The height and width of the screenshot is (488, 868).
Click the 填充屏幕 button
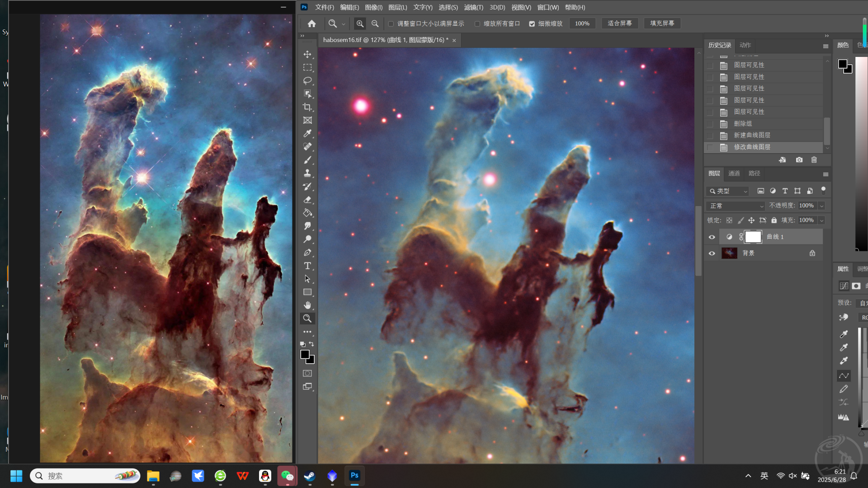[662, 23]
